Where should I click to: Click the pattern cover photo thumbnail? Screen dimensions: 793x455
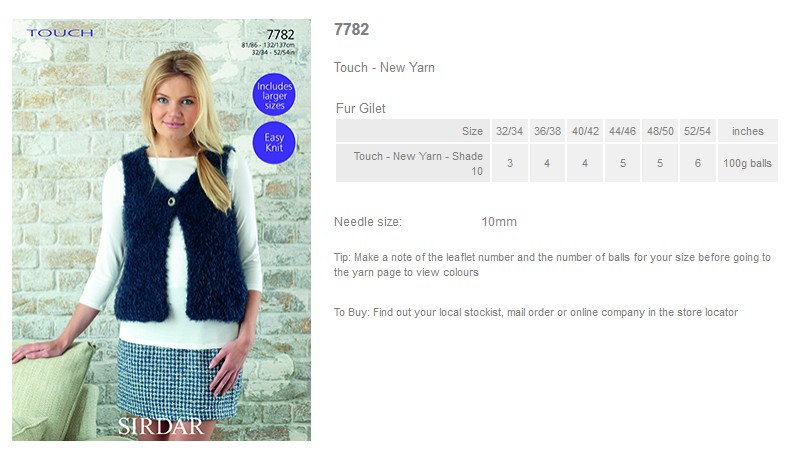coord(161,230)
